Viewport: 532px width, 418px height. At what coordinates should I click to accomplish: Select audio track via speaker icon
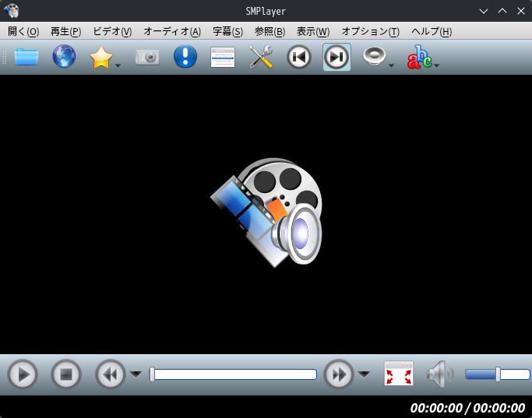[x=375, y=56]
